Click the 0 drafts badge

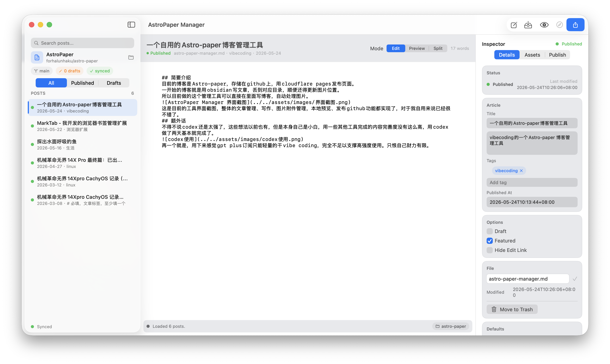[x=70, y=71]
